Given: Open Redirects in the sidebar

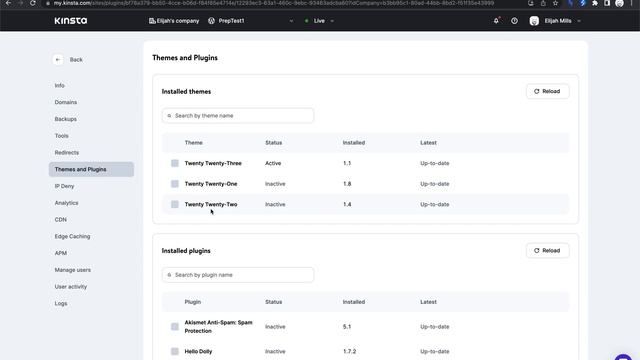Looking at the screenshot, I should click(x=67, y=152).
